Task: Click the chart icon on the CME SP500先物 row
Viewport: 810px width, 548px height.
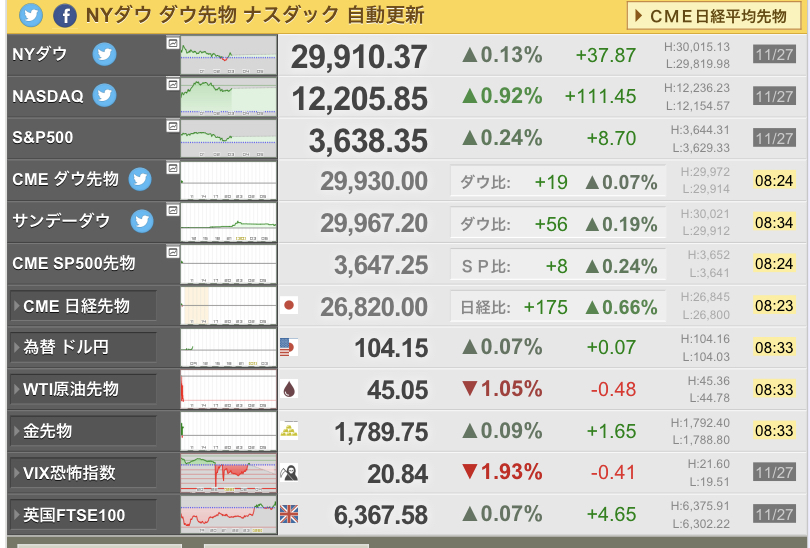Action: tap(172, 252)
